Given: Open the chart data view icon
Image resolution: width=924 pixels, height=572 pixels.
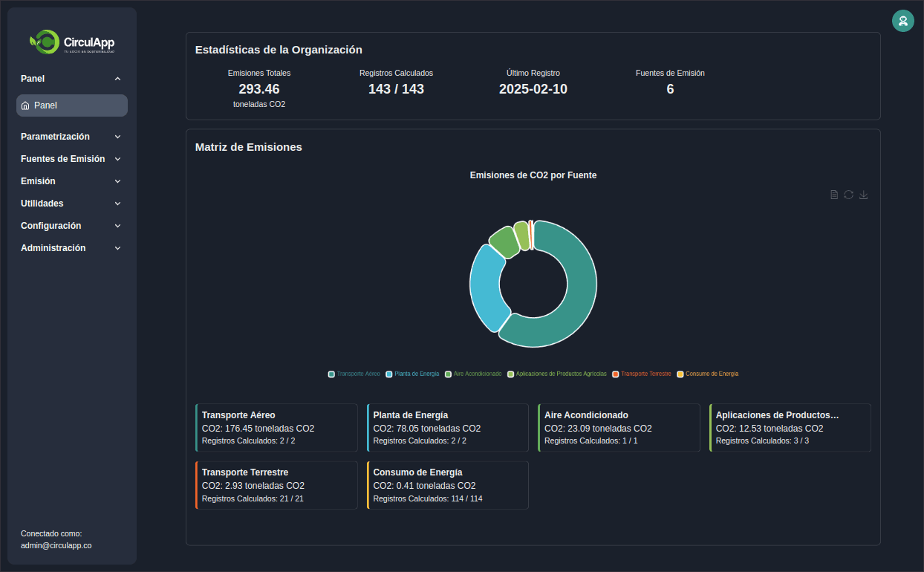Looking at the screenshot, I should point(834,195).
